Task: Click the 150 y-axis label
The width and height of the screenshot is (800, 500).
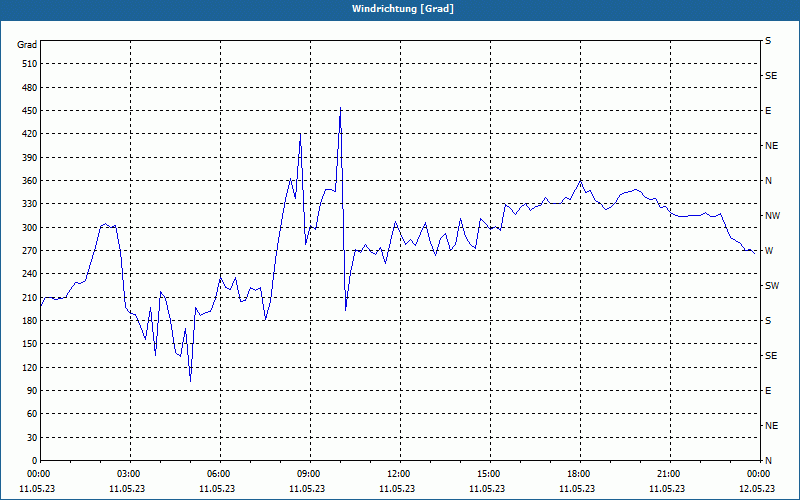Action: (x=30, y=344)
